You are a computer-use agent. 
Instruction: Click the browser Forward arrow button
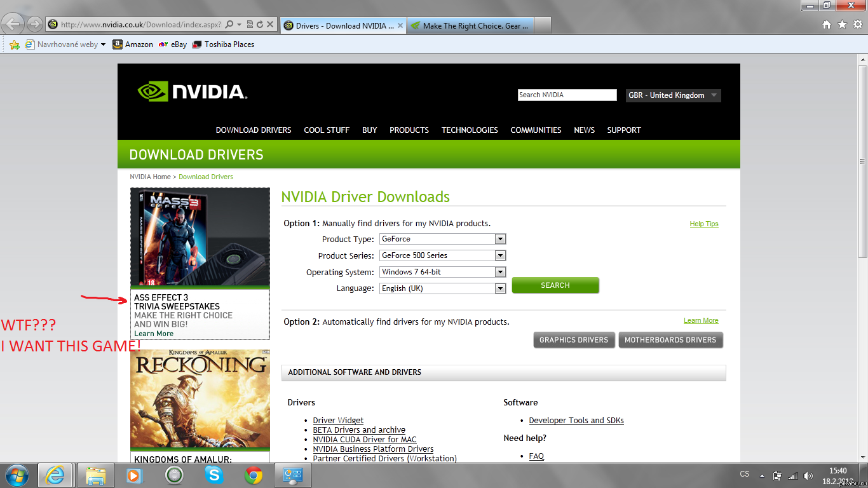pyautogui.click(x=34, y=25)
